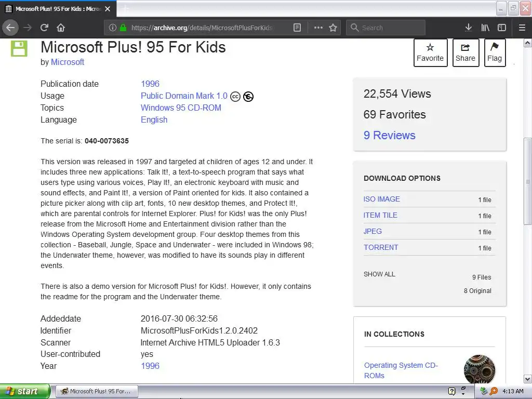532x399 pixels.
Task: Click the page scrollbar down arrow
Action: tap(527, 379)
